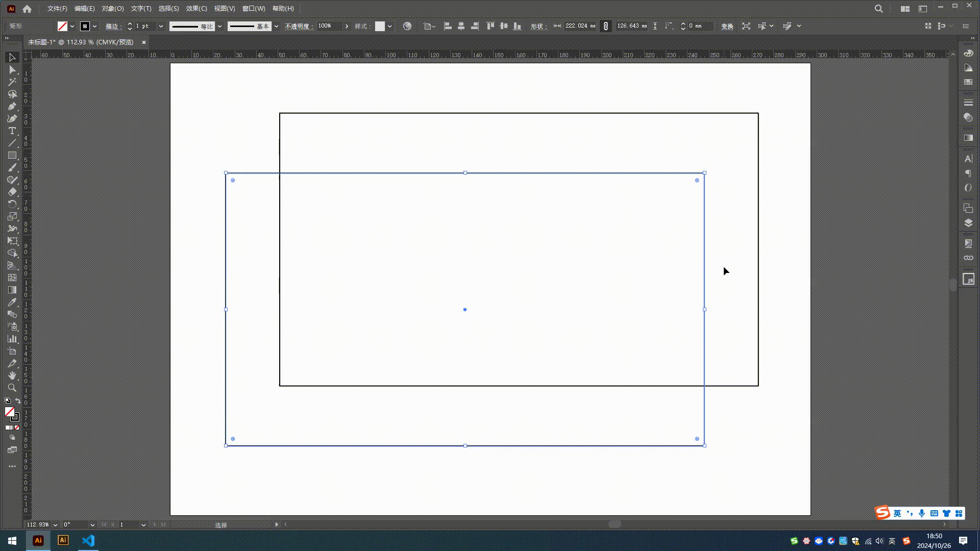Click the 不透明度 opacity link
Viewport: 980px width, 551px height.
(299, 26)
